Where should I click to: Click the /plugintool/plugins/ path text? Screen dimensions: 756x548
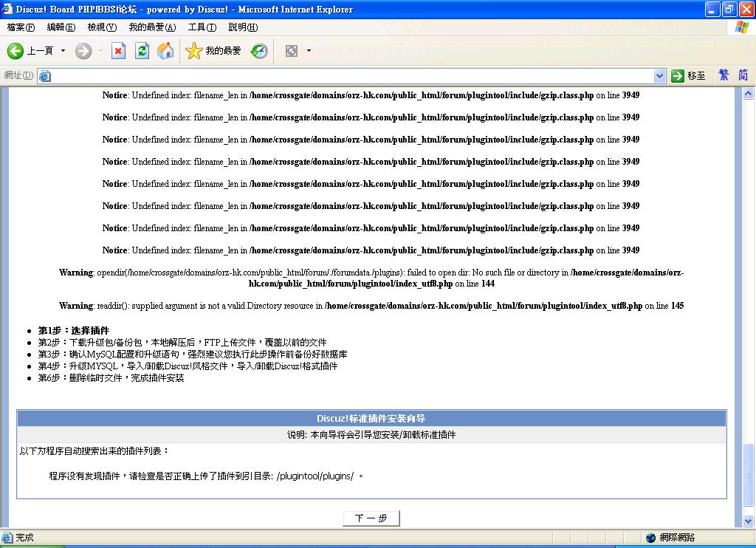(315, 476)
